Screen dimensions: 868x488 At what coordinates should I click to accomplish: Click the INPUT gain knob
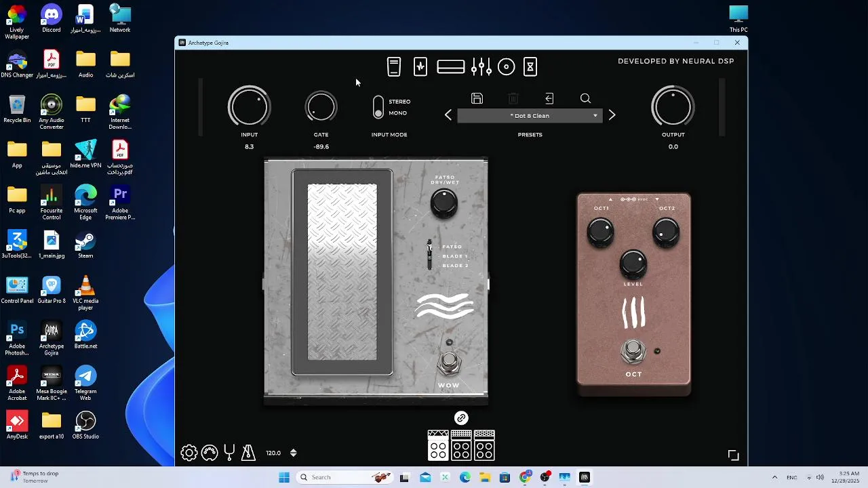pyautogui.click(x=249, y=106)
